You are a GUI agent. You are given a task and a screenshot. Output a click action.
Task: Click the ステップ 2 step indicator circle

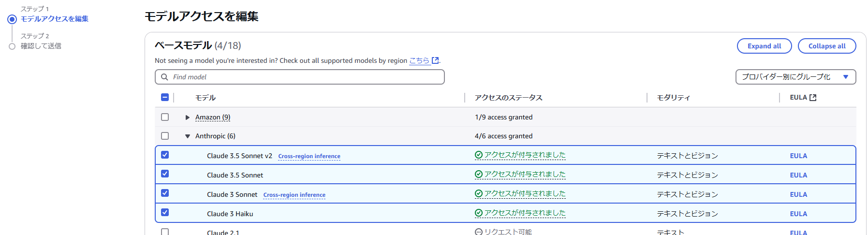click(12, 46)
